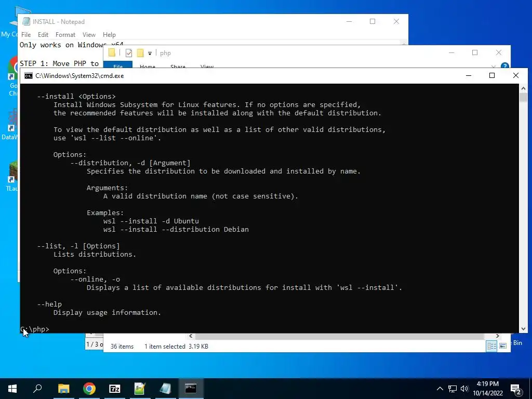Open Notepad++ from the taskbar
The width and height of the screenshot is (532, 399).
[x=140, y=389]
